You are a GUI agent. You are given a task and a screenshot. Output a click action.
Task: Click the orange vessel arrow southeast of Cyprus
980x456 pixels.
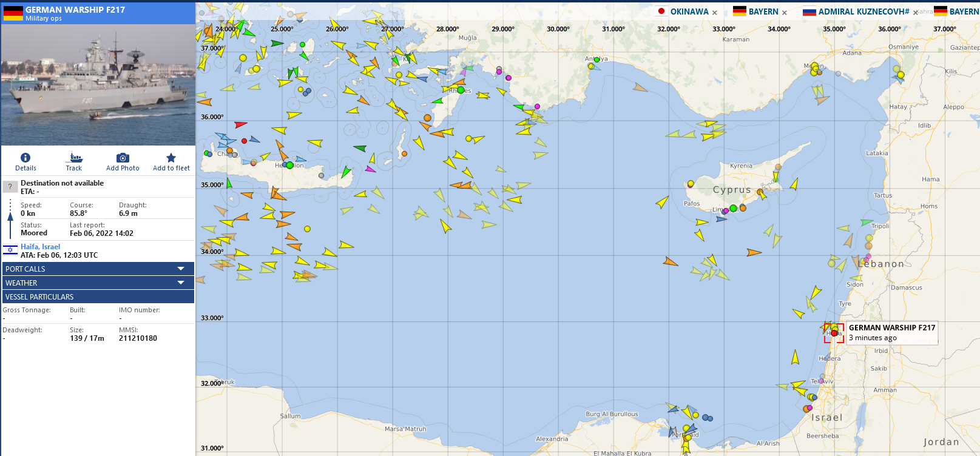[754, 252]
